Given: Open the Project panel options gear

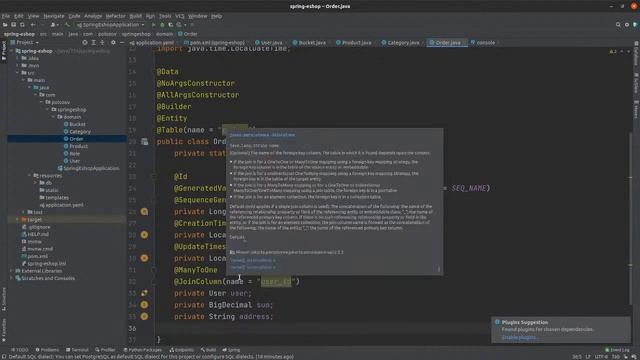Looking at the screenshot, I should (113, 42).
